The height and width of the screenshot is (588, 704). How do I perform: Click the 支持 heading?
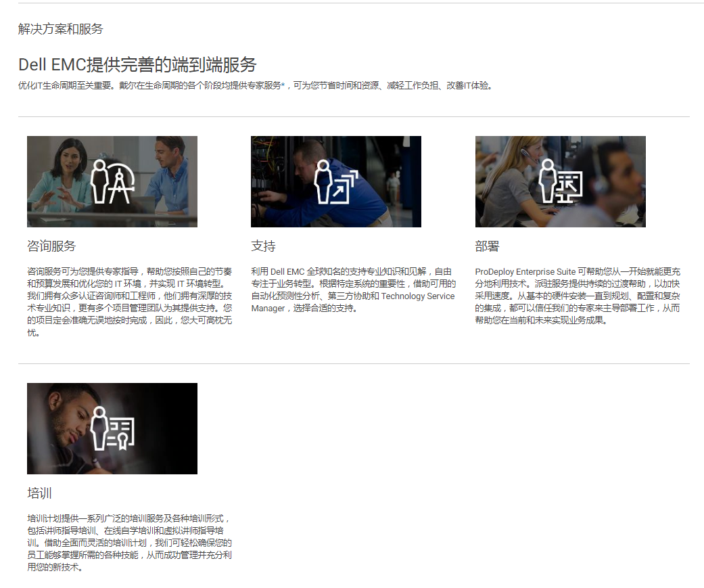click(264, 246)
